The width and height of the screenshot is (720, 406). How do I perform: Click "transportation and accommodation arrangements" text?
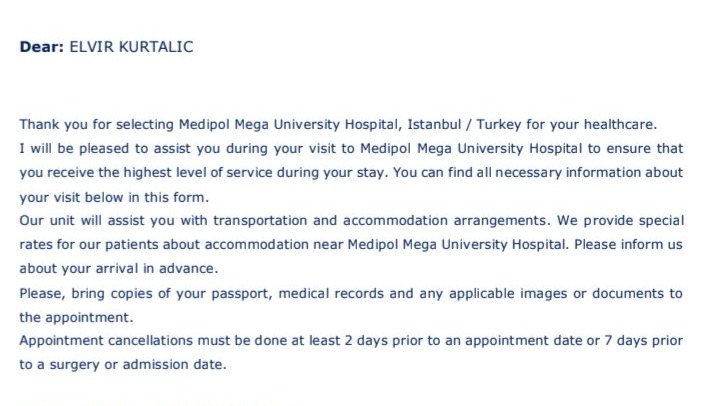point(380,220)
